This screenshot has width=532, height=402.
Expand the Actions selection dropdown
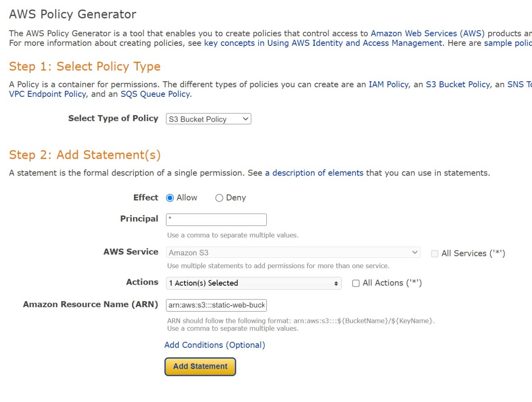253,283
